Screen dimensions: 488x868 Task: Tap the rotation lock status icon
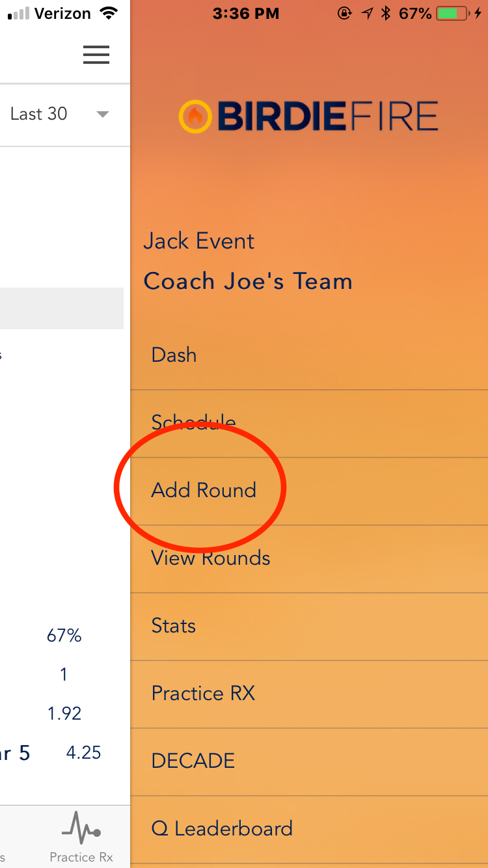tap(345, 13)
